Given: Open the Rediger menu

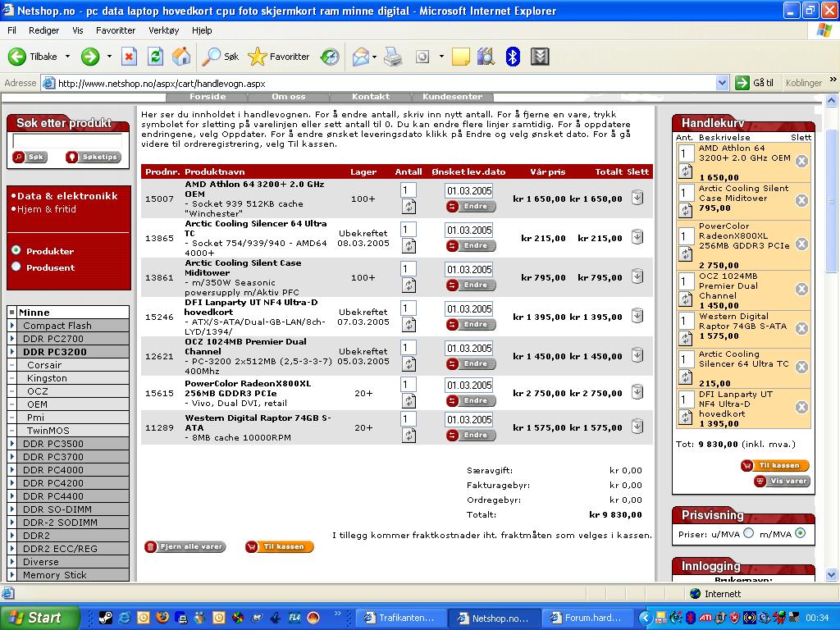Looking at the screenshot, I should tap(44, 30).
